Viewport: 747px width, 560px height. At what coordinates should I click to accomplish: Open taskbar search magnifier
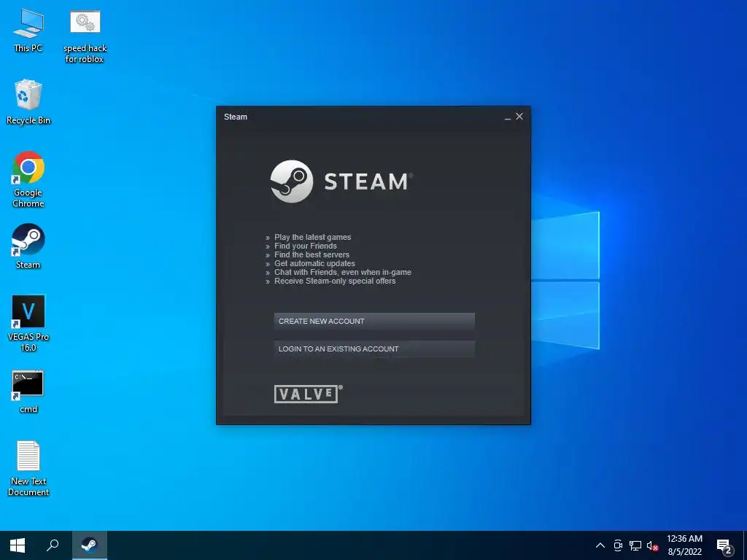tap(53, 545)
